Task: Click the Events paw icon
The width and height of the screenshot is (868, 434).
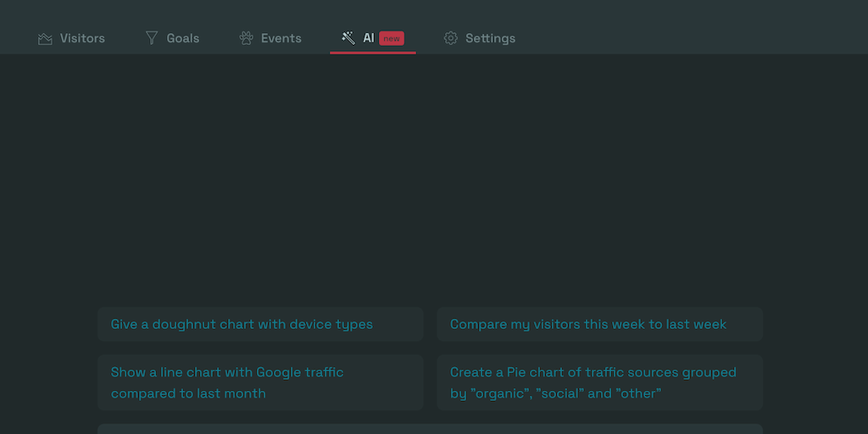Action: 247,38
